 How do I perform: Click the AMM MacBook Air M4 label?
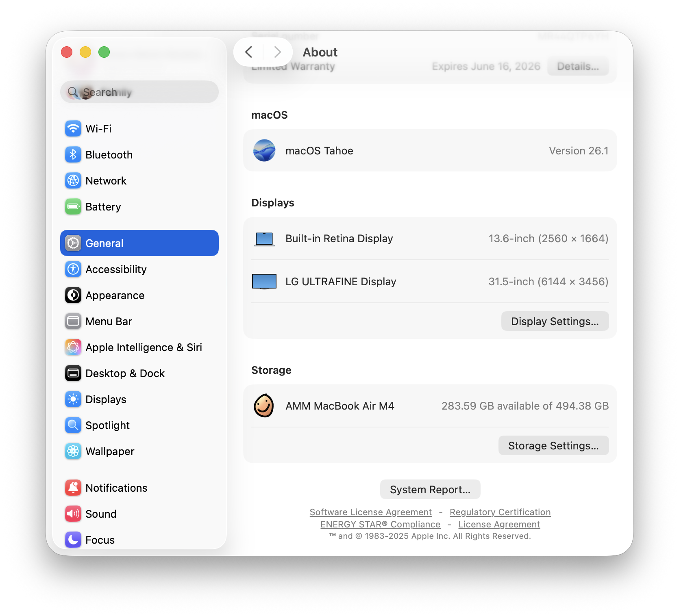(x=340, y=406)
